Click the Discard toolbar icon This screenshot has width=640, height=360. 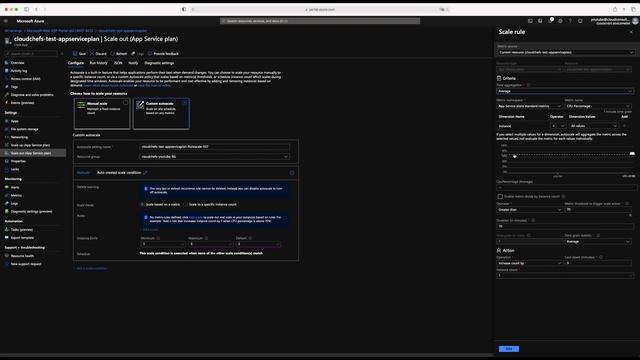[92, 53]
